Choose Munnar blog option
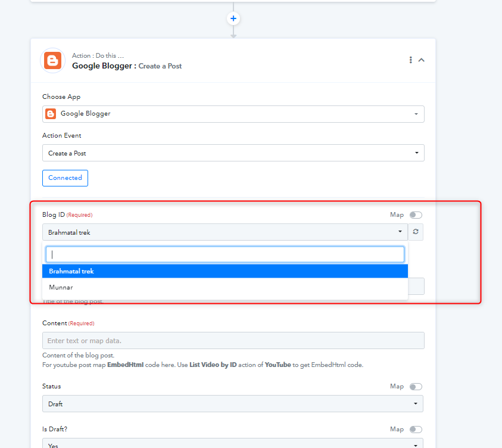 pyautogui.click(x=225, y=287)
